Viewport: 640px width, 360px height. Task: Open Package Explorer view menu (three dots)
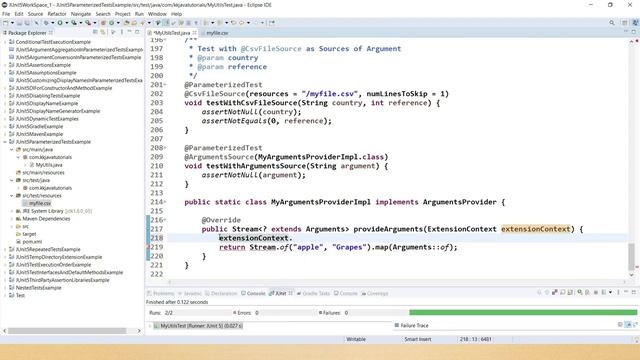point(122,32)
